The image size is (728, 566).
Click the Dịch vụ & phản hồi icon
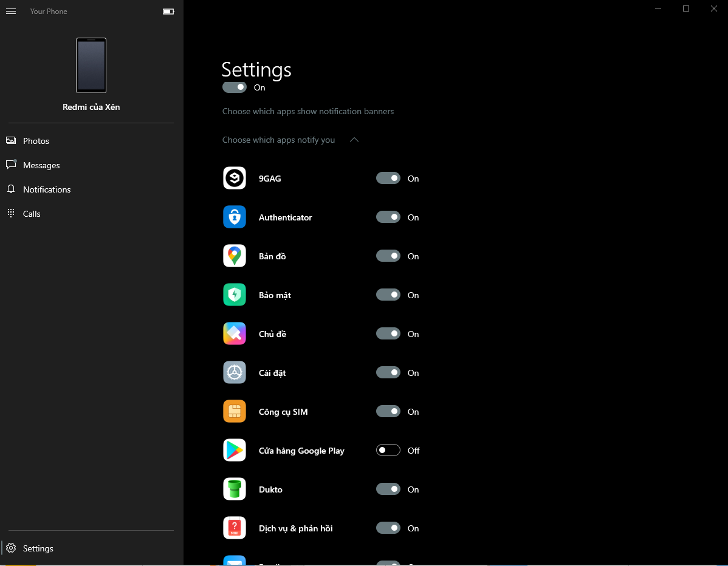click(x=235, y=528)
